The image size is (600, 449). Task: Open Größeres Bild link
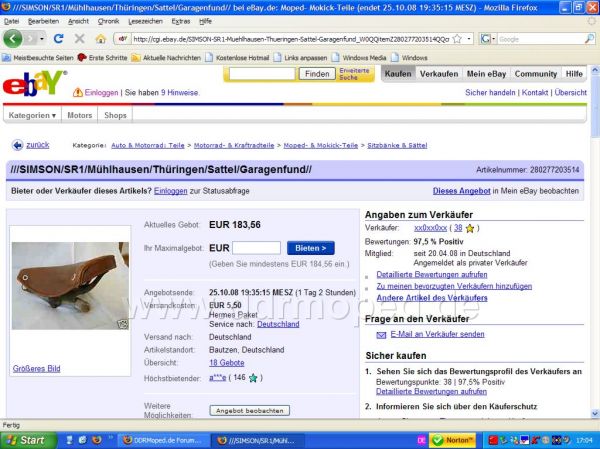36,369
